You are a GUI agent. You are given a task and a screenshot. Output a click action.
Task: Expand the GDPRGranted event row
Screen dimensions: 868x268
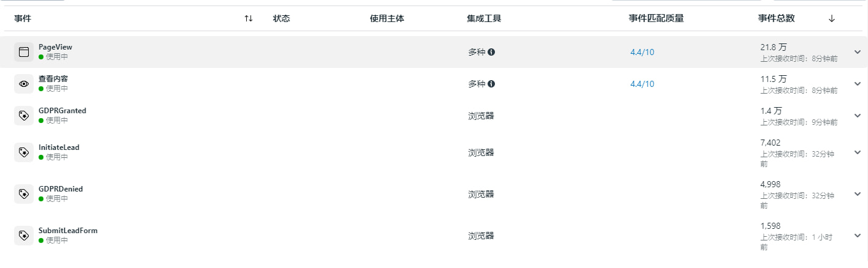pos(858,116)
